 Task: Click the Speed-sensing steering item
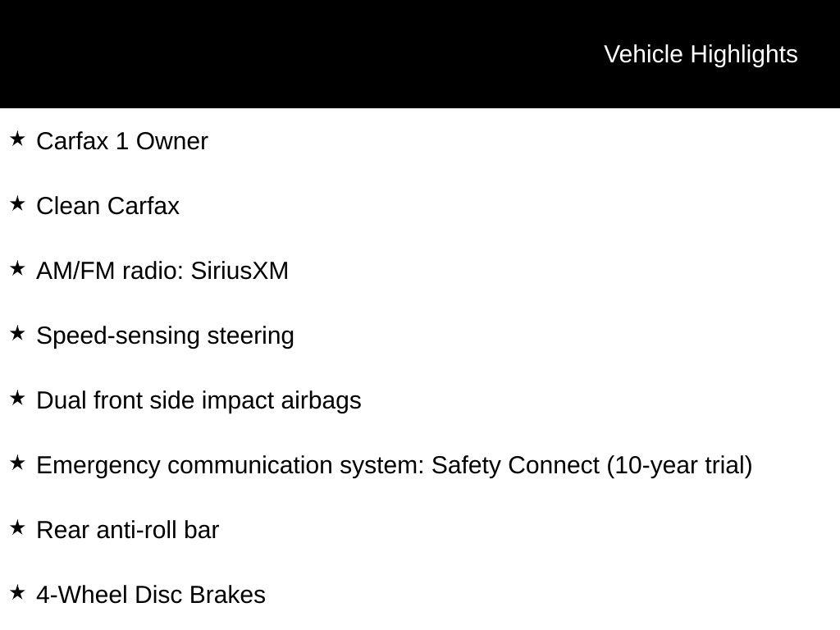(165, 336)
